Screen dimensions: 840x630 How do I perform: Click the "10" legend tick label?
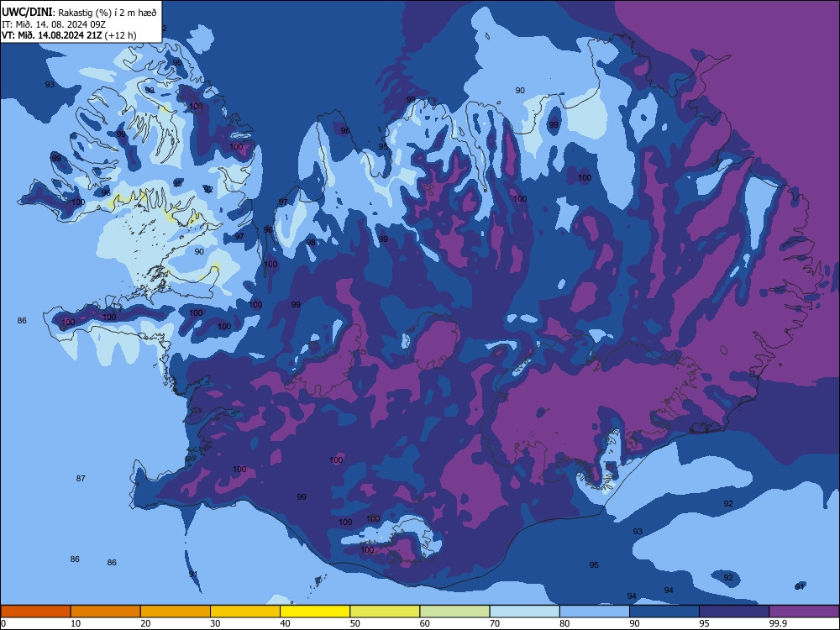tap(76, 623)
